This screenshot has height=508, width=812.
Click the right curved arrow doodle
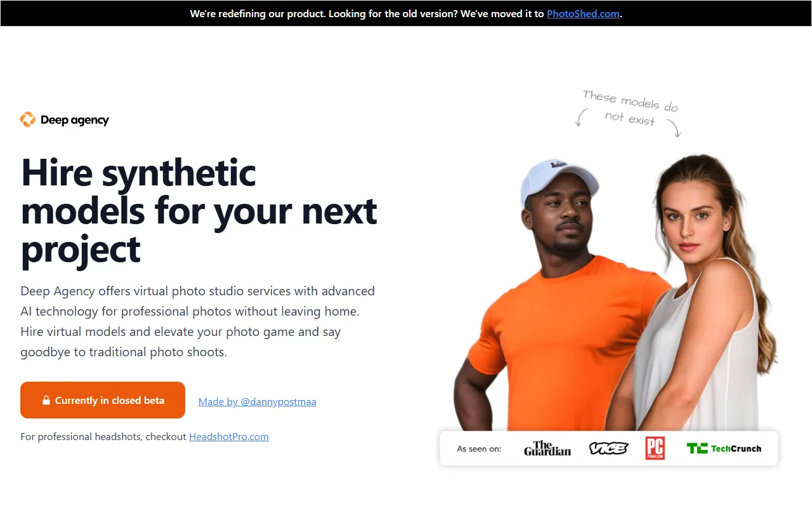(674, 127)
